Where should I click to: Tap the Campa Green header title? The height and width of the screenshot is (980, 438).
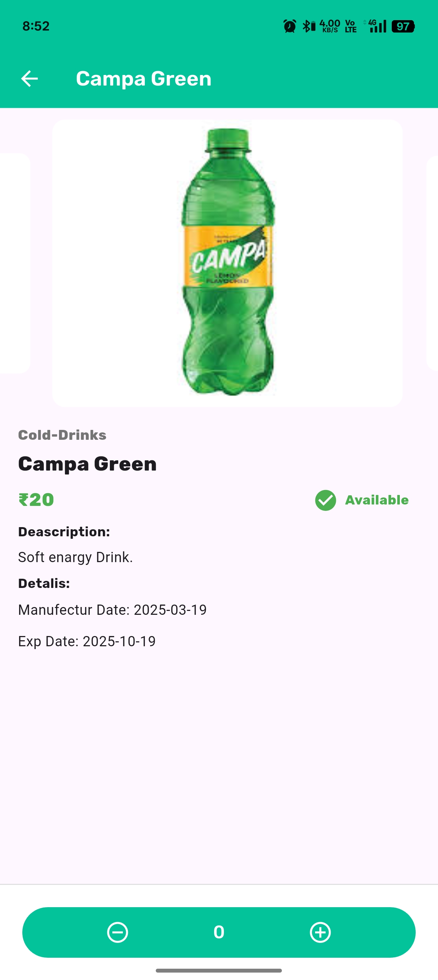(143, 79)
